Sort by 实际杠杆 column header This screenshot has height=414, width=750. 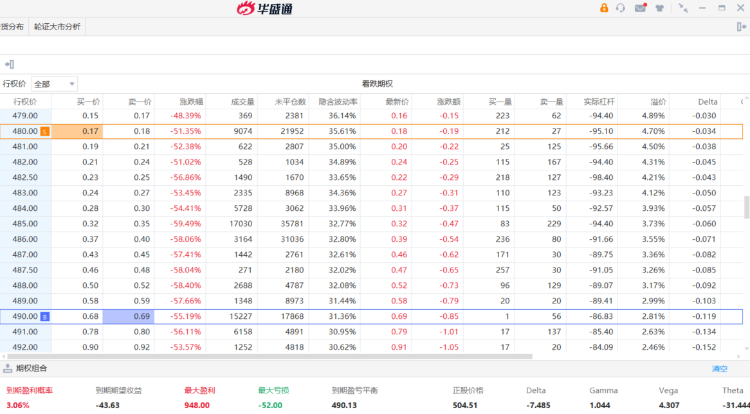[x=599, y=101]
